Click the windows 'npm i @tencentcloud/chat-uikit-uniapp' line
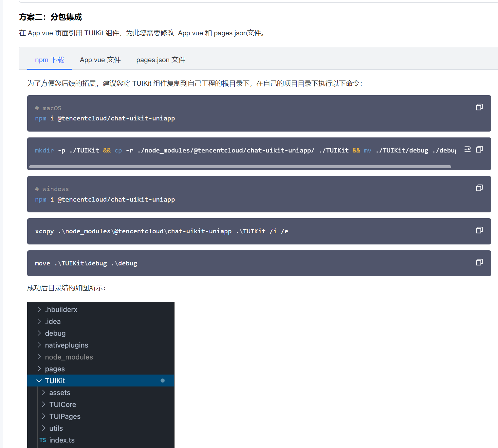The height and width of the screenshot is (448, 498). click(x=105, y=199)
